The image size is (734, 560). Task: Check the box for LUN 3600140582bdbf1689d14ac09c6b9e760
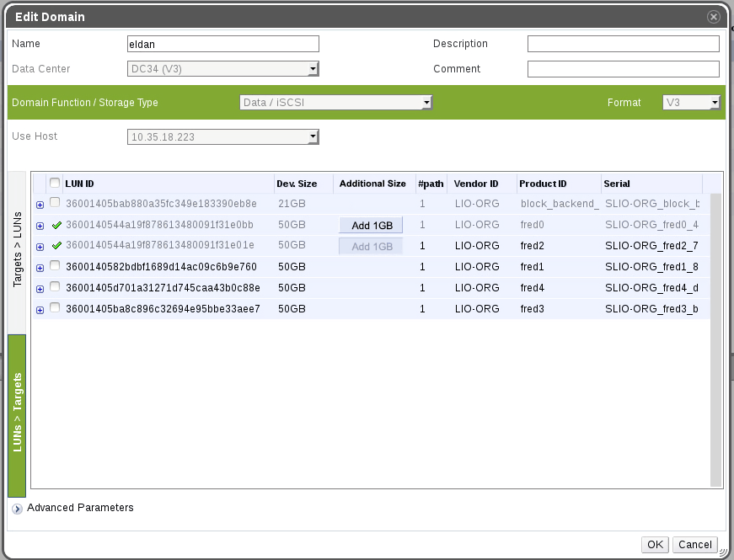point(55,267)
